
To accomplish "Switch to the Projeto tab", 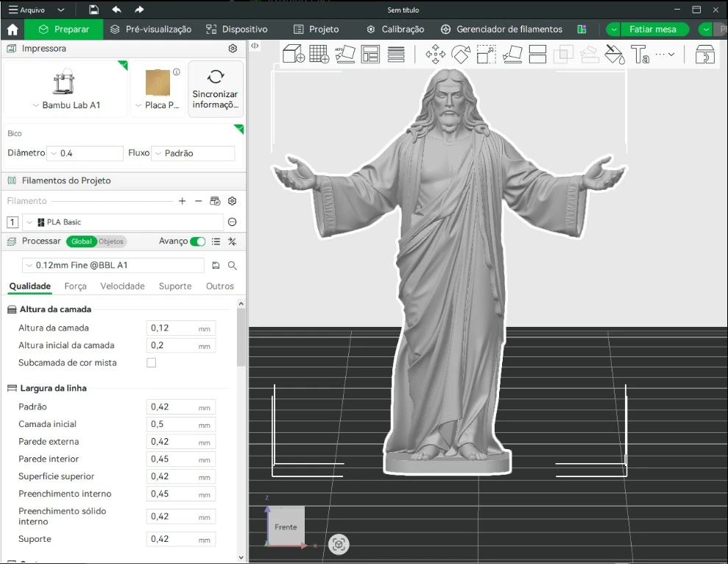I will point(317,29).
